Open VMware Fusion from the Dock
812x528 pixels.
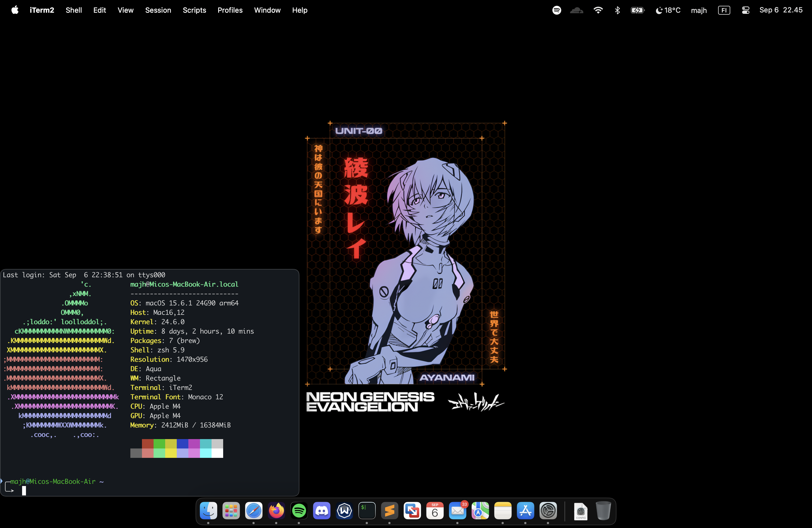point(412,511)
